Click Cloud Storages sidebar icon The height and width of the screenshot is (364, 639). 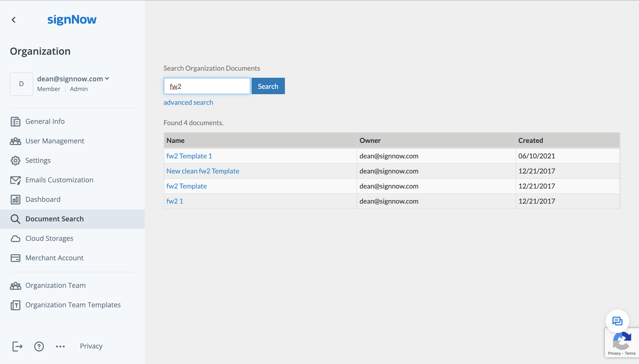coord(16,238)
